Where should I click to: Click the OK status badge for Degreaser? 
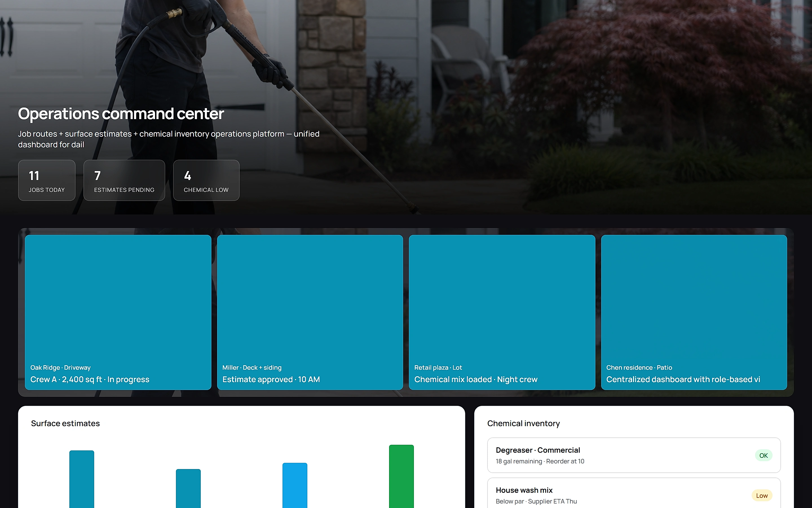click(763, 456)
